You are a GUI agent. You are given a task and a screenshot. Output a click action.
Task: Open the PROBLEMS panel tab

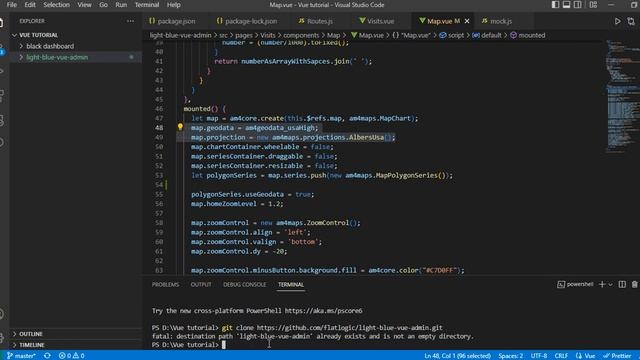coord(165,284)
